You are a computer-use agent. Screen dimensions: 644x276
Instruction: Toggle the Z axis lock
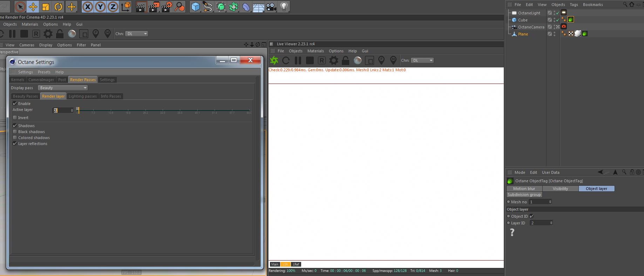[x=113, y=7]
